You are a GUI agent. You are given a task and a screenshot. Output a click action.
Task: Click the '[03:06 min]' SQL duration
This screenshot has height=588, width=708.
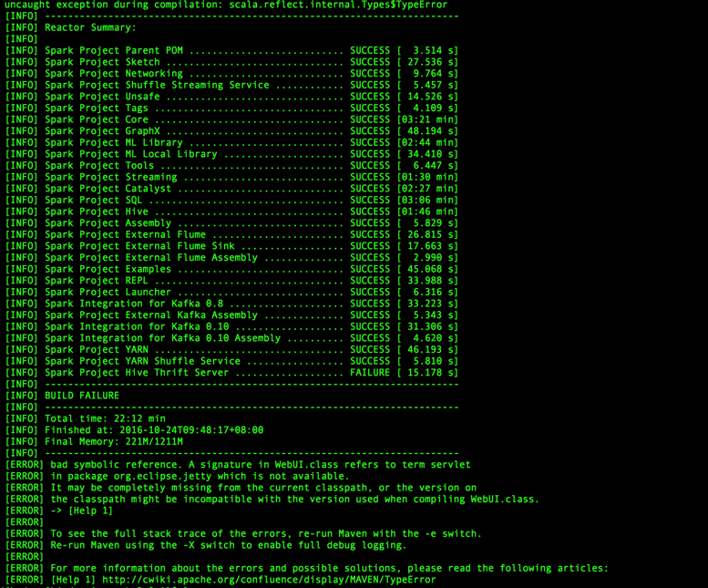(427, 200)
